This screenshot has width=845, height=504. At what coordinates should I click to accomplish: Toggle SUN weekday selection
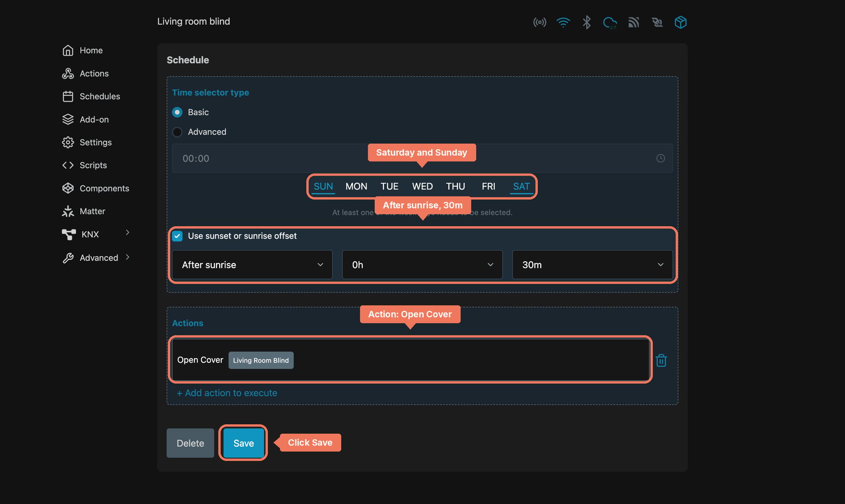(323, 186)
